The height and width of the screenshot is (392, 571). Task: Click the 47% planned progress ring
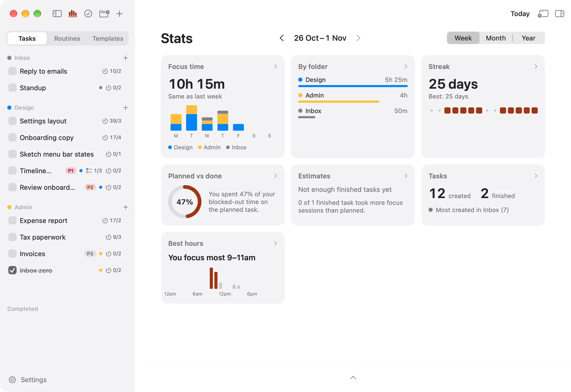185,202
